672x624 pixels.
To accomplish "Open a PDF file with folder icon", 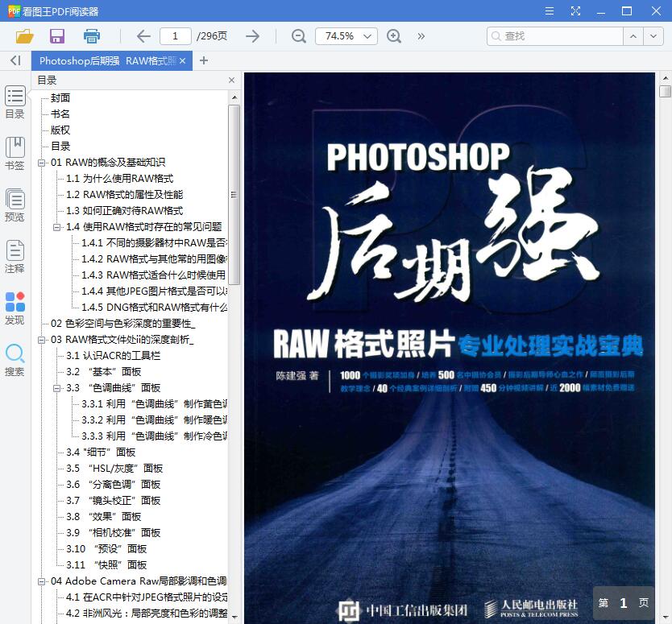I will point(24,36).
